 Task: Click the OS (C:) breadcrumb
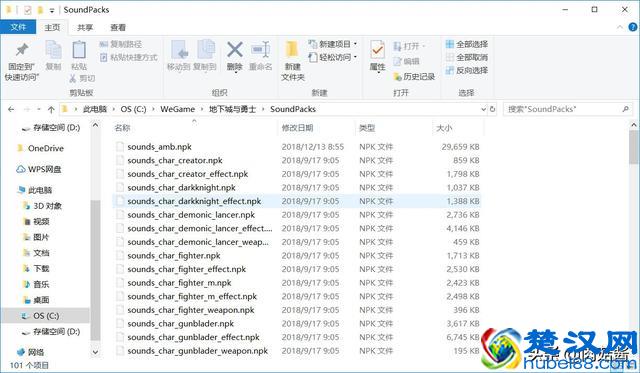(x=133, y=109)
